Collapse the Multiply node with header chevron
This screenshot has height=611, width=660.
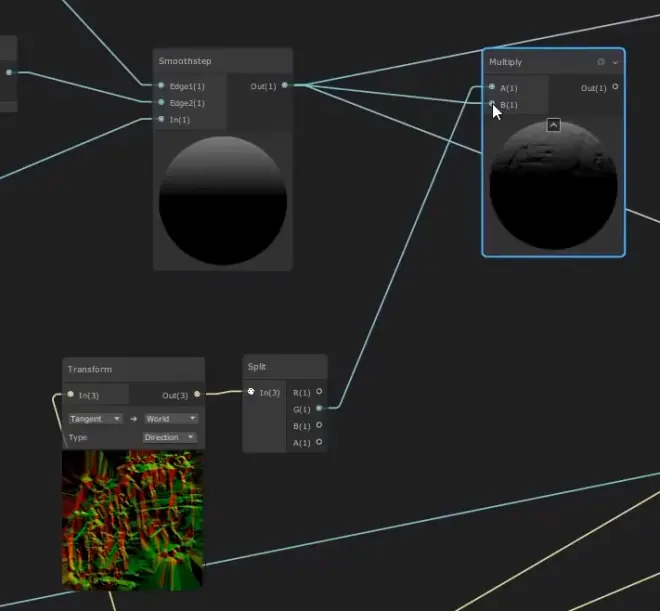(x=615, y=62)
